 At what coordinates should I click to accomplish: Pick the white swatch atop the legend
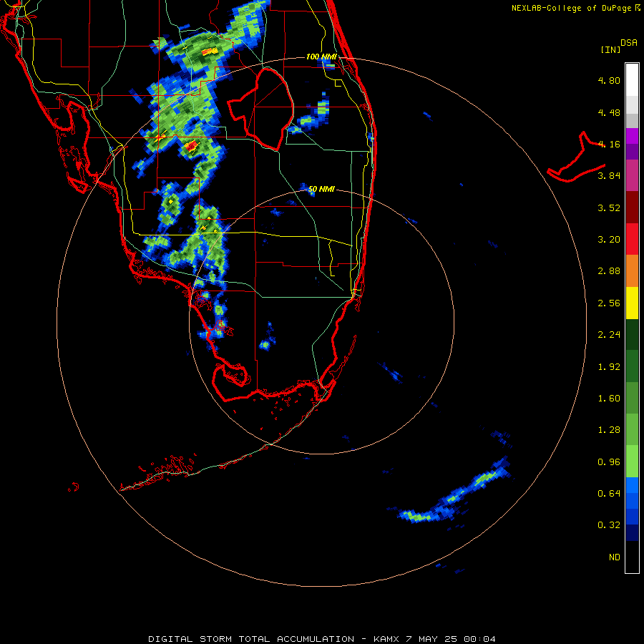click(632, 80)
